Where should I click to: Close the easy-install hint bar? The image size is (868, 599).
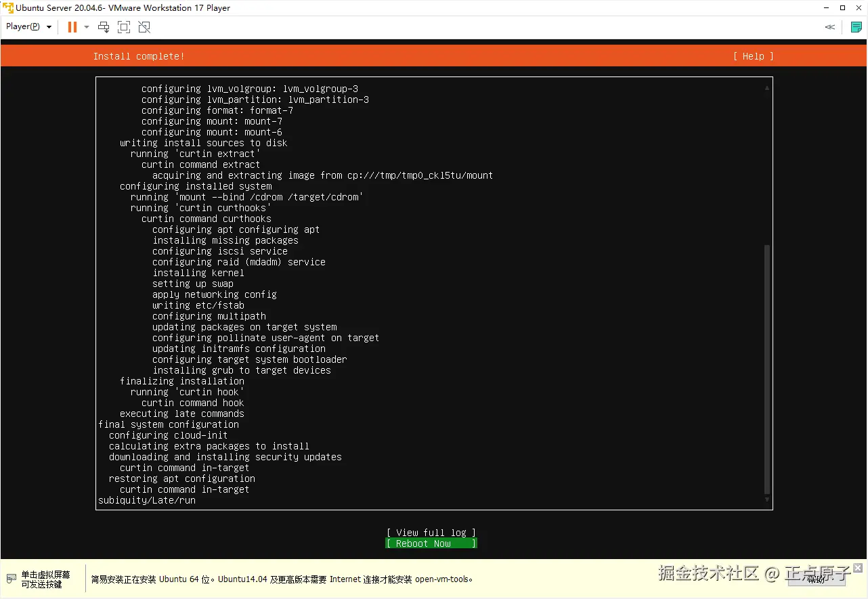pos(858,568)
